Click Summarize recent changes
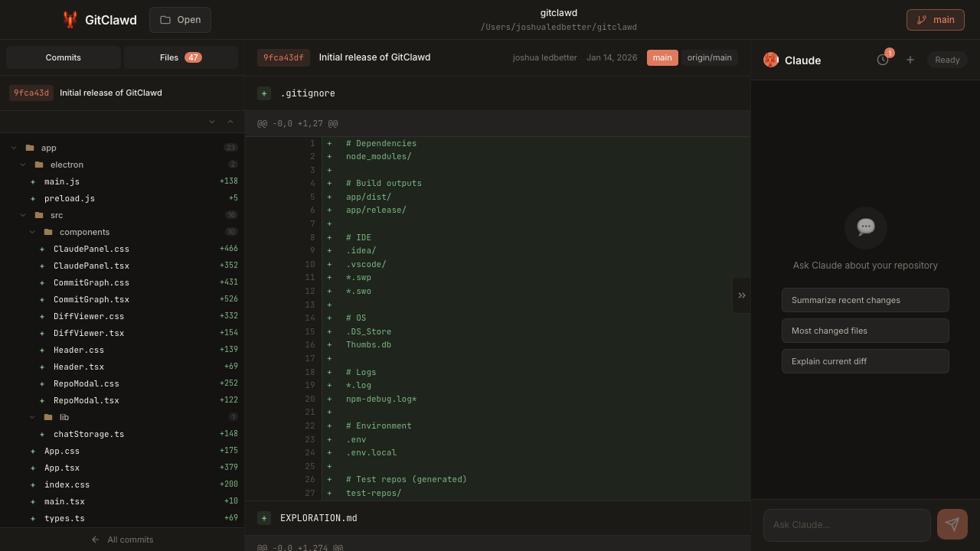 tap(865, 300)
